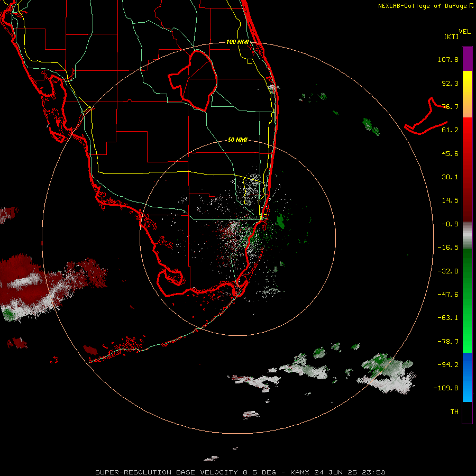This screenshot has width=476, height=476.
Task: Click the 45.6 velocity scale value
Action: [450, 153]
